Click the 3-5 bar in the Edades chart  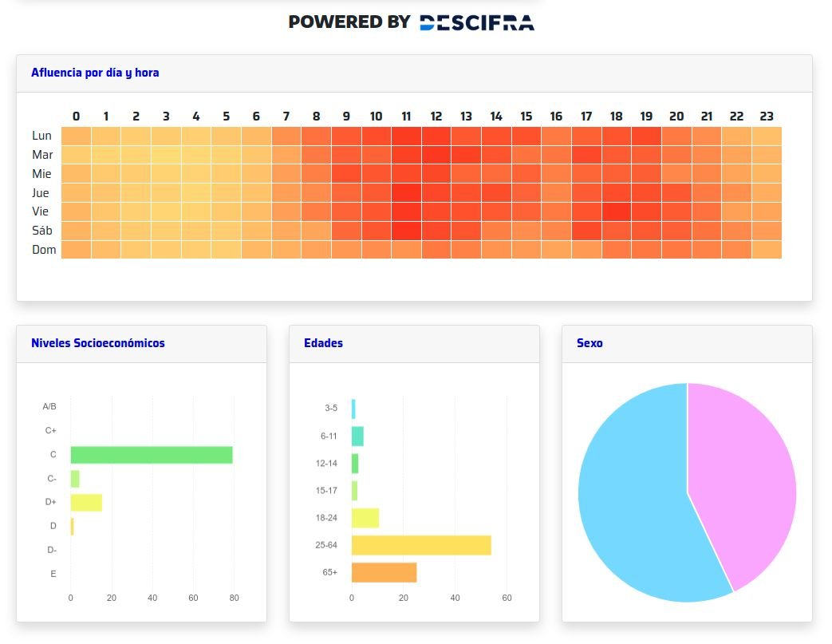click(x=354, y=409)
